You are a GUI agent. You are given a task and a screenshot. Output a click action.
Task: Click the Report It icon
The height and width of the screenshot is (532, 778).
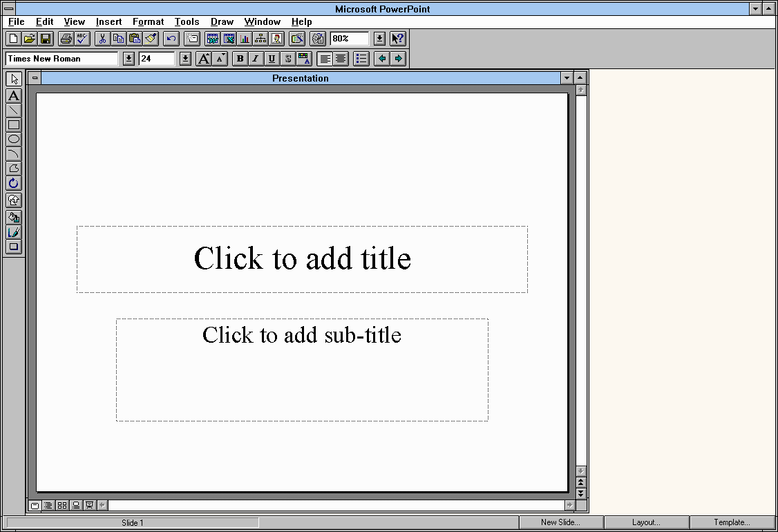pos(318,38)
